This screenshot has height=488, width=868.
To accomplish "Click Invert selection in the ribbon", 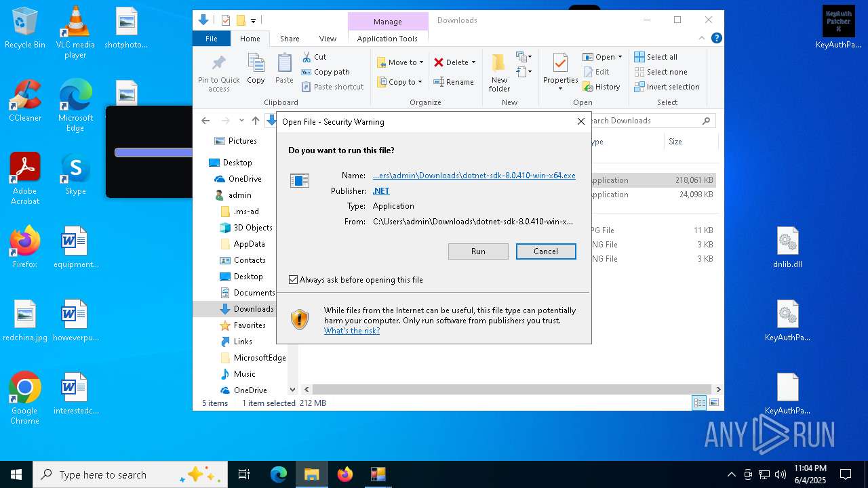I will click(x=667, y=87).
